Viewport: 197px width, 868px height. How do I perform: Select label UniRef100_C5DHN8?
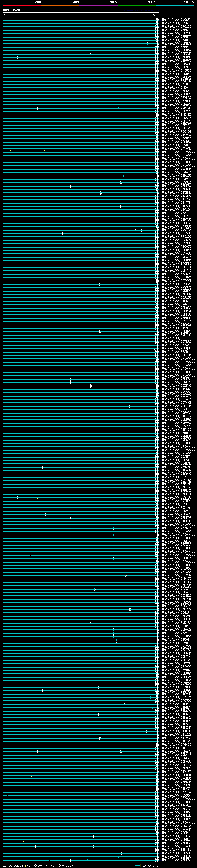[x=176, y=57]
